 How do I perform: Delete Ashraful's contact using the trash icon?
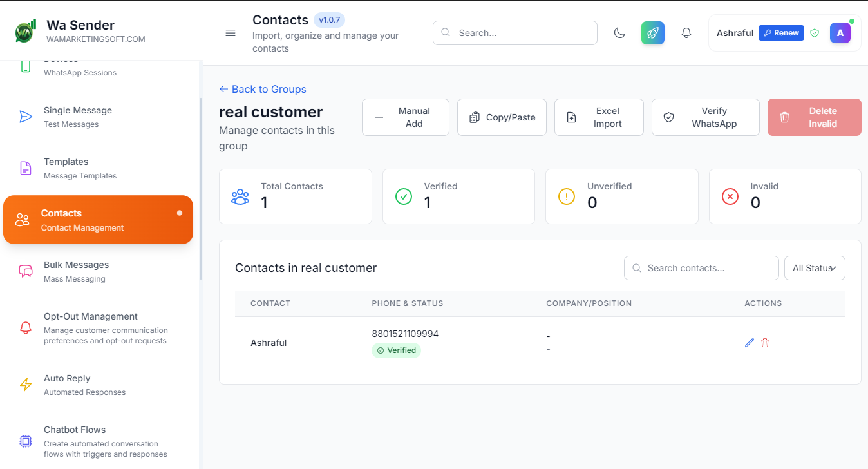[764, 342]
